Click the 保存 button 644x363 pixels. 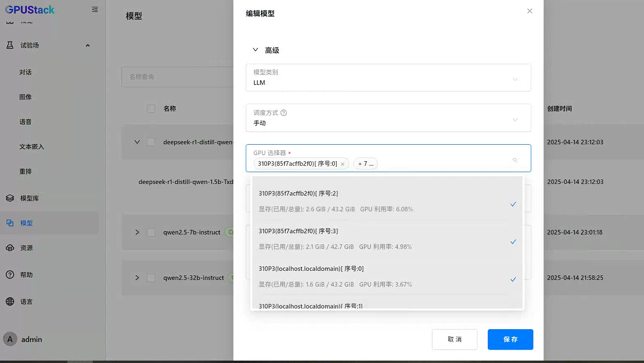pyautogui.click(x=511, y=339)
